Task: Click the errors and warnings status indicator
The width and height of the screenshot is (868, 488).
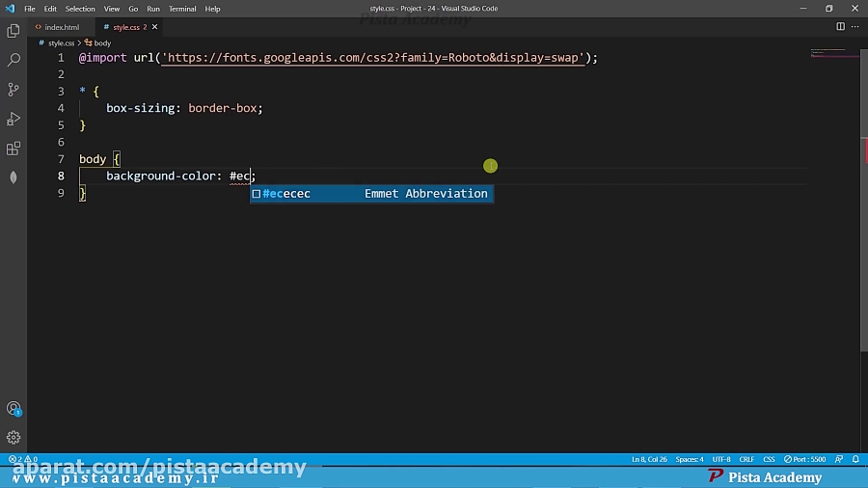Action: click(x=23, y=459)
